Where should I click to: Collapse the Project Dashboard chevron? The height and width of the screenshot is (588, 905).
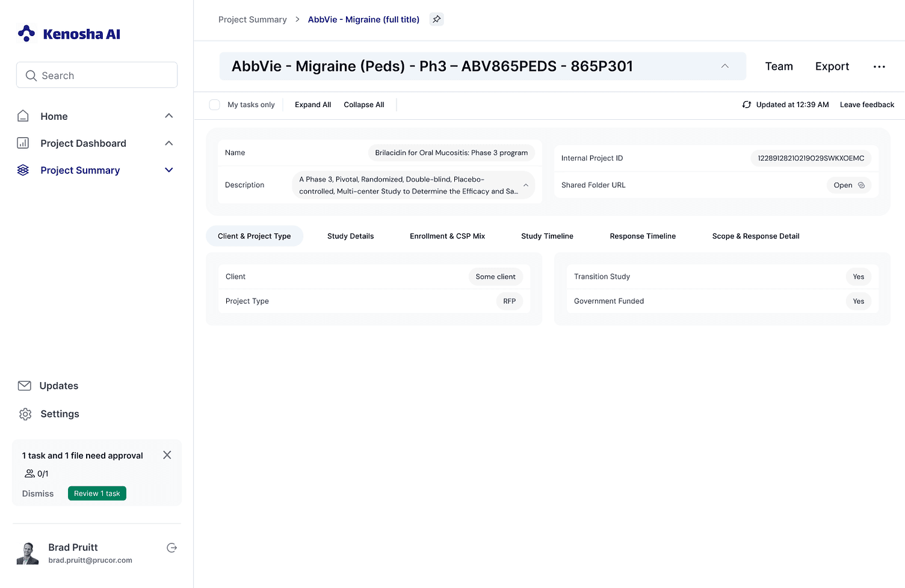click(x=169, y=143)
